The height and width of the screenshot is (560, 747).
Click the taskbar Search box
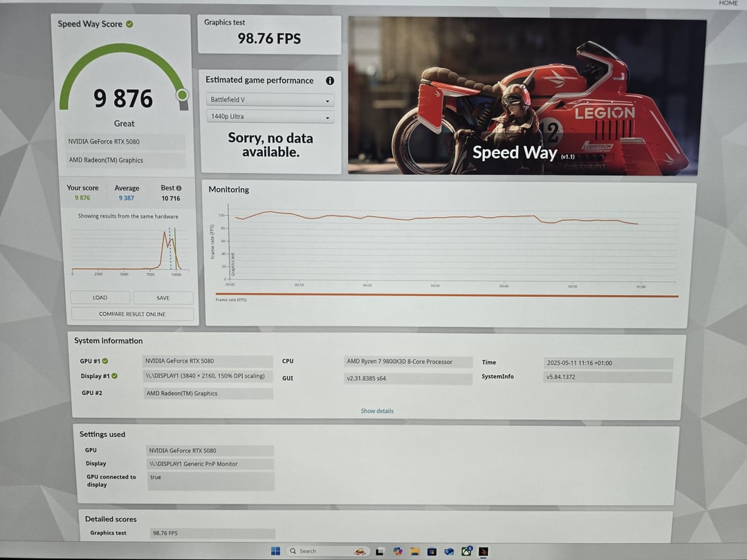(x=329, y=551)
